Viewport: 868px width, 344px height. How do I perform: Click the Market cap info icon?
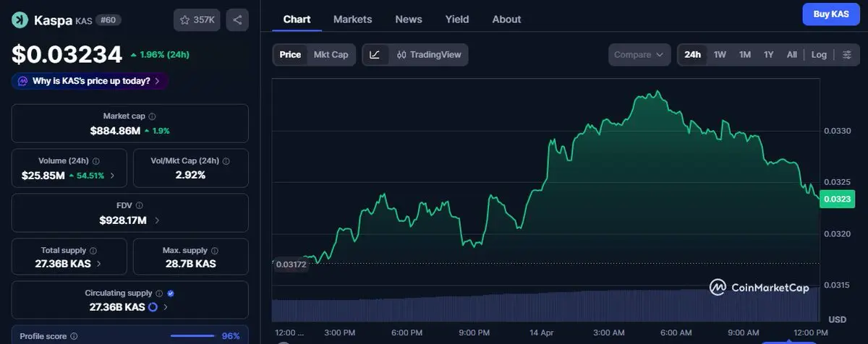pos(152,116)
